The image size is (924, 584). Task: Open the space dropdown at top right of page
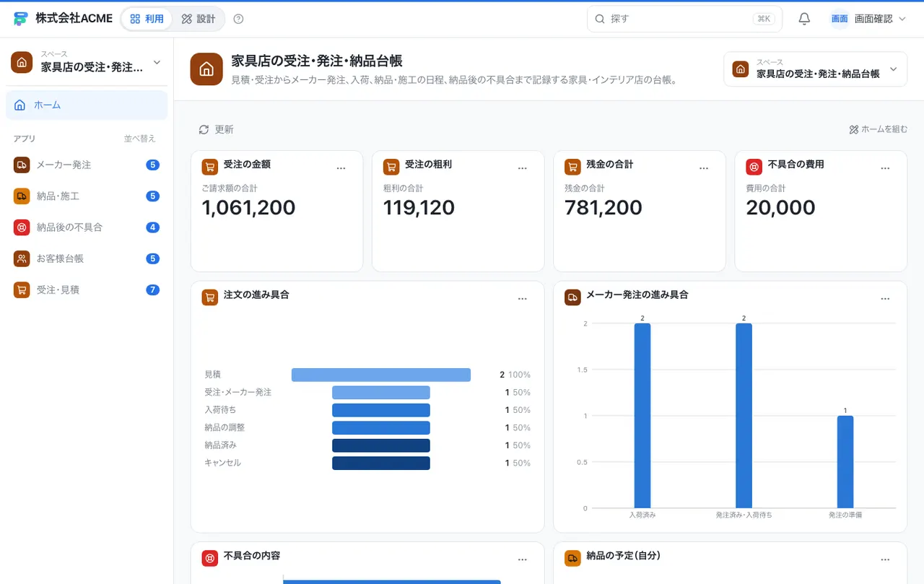[x=815, y=69]
